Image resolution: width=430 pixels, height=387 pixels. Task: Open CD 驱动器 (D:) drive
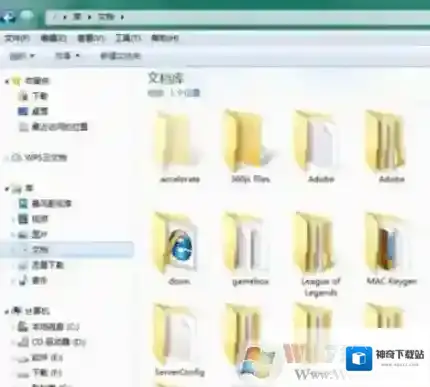58,342
